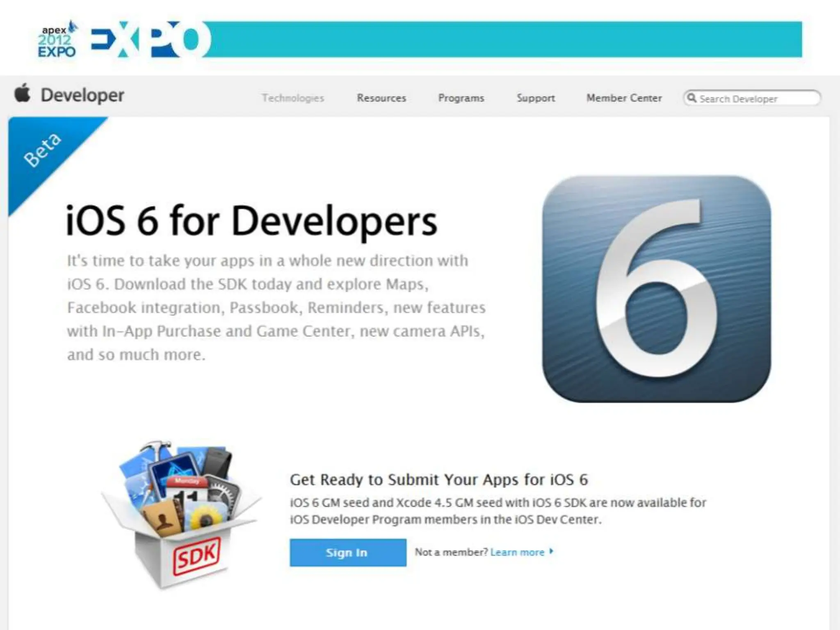Click the apex 2012 EXPO logo
The height and width of the screenshot is (630, 840).
click(x=57, y=40)
